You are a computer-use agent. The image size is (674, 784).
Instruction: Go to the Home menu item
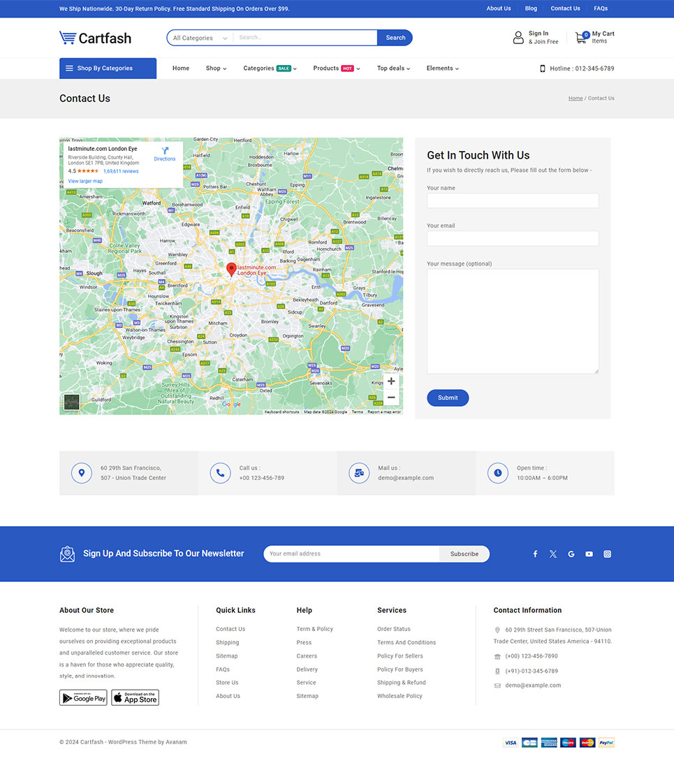click(x=181, y=68)
